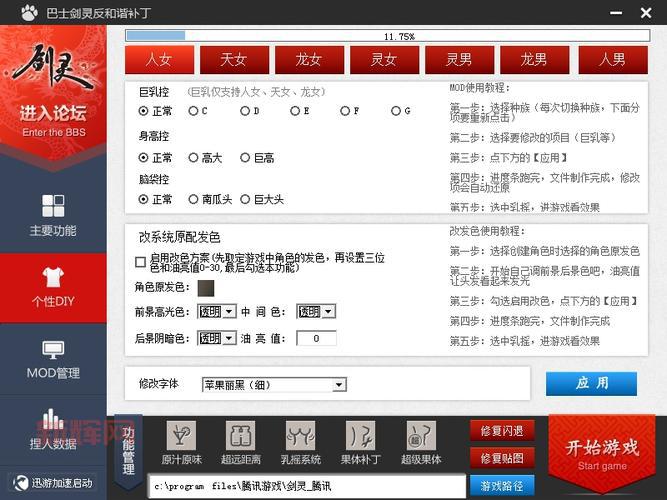The height and width of the screenshot is (500, 667).
Task: Expand the 修改字体 font combo box
Action: pos(274,385)
